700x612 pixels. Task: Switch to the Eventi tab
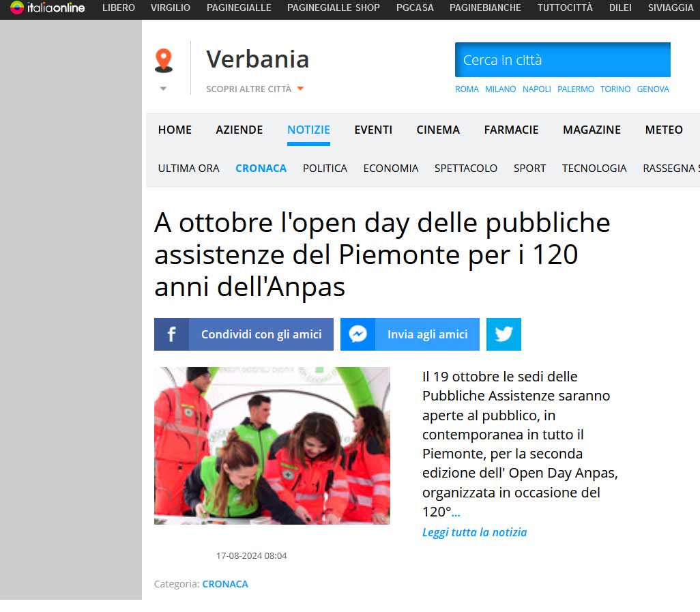tap(373, 130)
